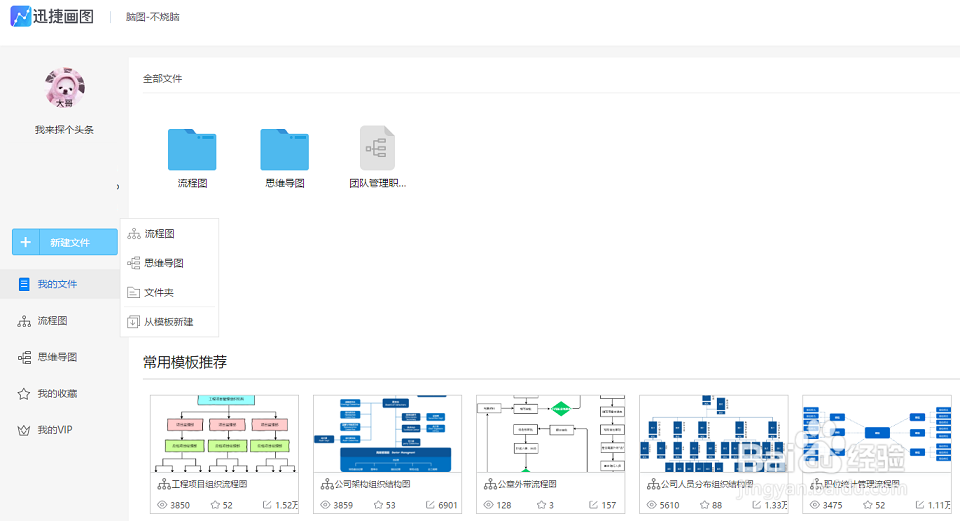Screen dimensions: 960x521
Task: Choose 文件夹 from new-file menu
Action: (170, 293)
